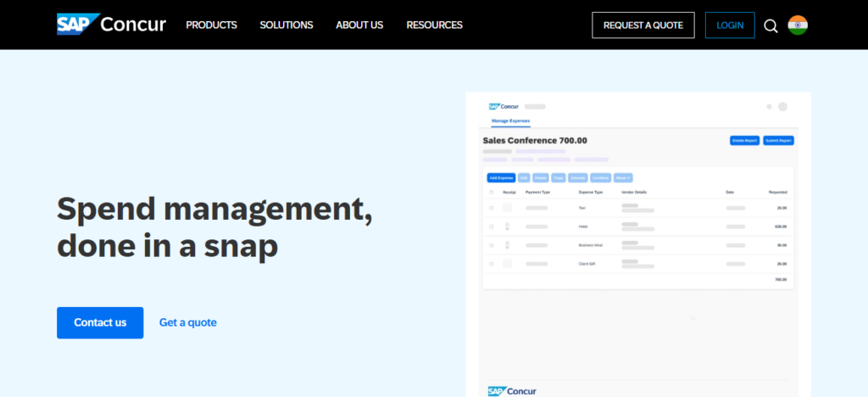The width and height of the screenshot is (868, 397).
Task: Check the Business Meal expense checkbox
Action: pos(491,245)
